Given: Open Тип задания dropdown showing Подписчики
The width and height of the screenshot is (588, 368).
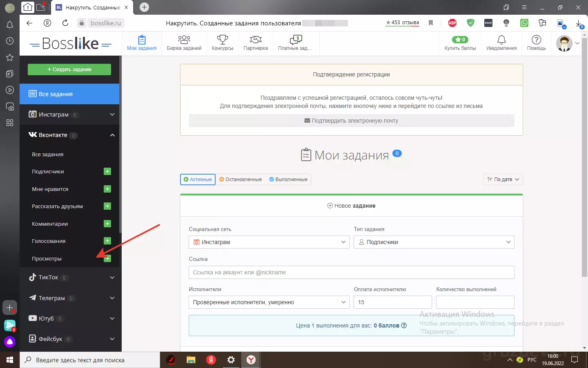Looking at the screenshot, I should click(434, 242).
